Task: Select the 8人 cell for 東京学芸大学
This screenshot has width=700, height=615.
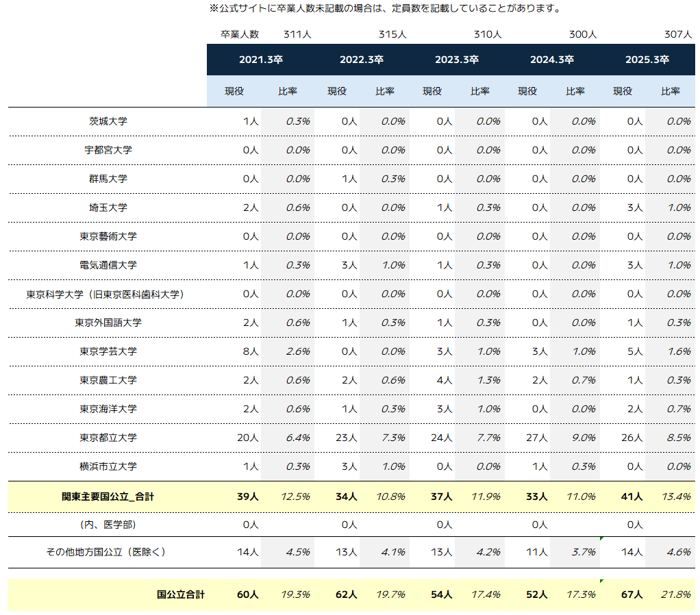Action: click(250, 351)
